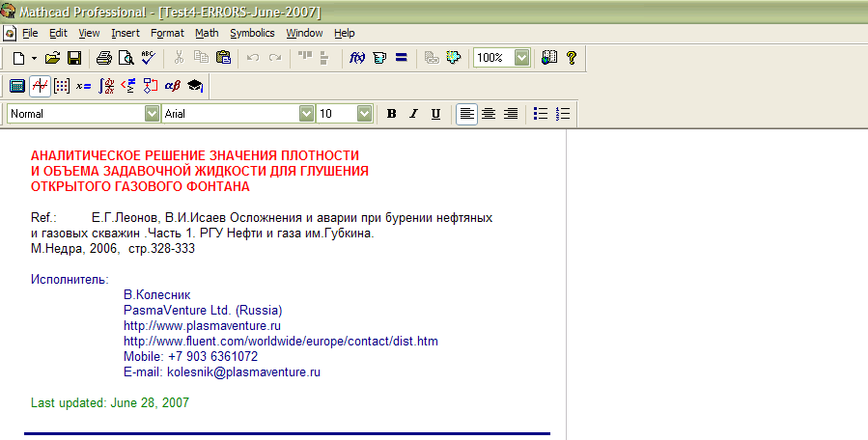The width and height of the screenshot is (868, 440).
Task: Open the Help menu
Action: [345, 33]
